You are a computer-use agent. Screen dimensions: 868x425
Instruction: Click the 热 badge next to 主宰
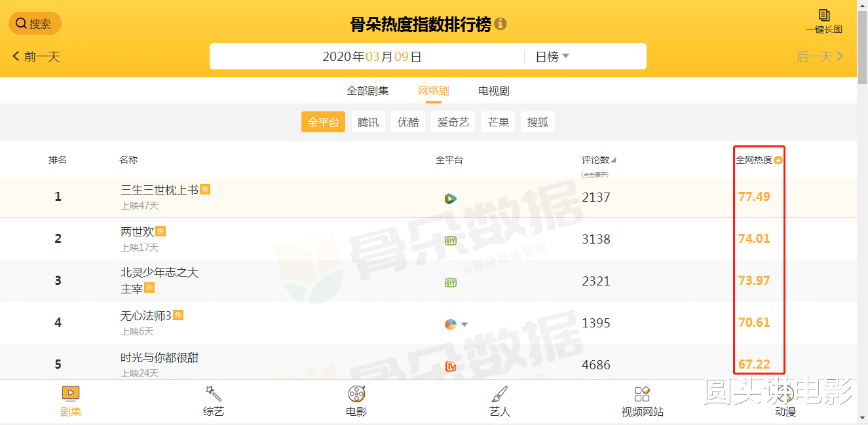149,287
